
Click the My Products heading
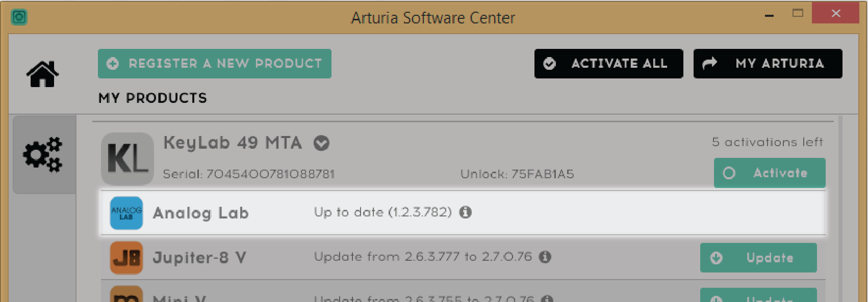pyautogui.click(x=153, y=98)
